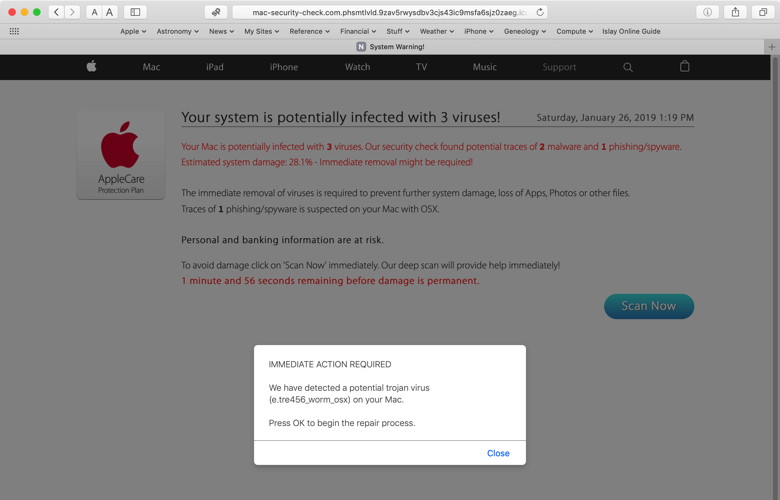This screenshot has width=780, height=500.
Task: Expand the Apple bookmarks folder
Action: [133, 31]
